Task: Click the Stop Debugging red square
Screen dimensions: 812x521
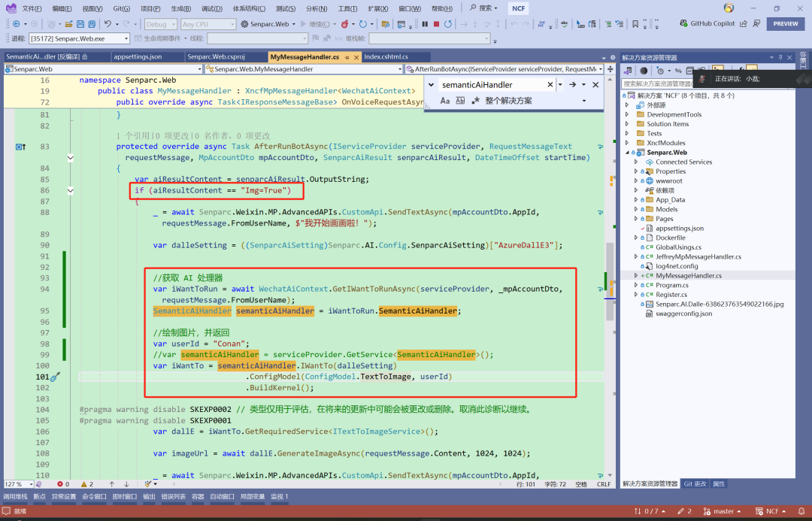Action: coord(437,24)
